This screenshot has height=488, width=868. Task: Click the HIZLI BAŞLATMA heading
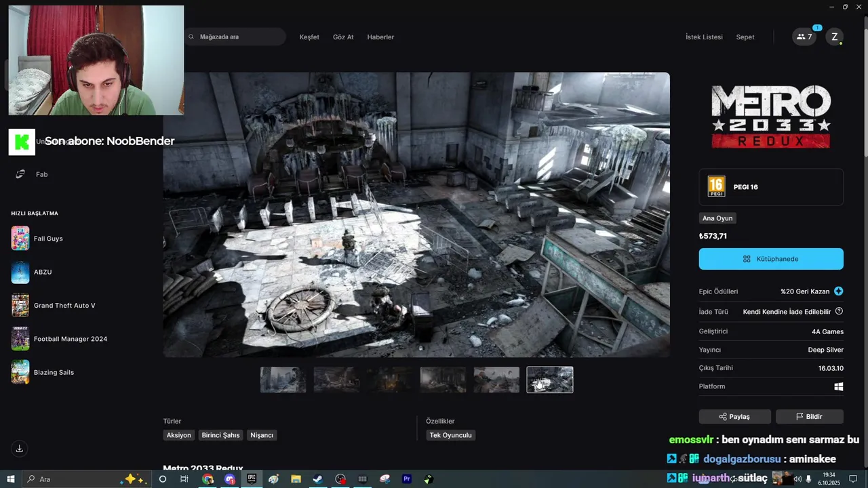pyautogui.click(x=35, y=213)
